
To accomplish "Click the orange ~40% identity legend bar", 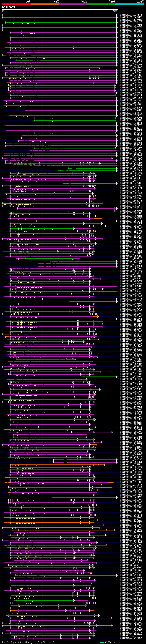I will 45,4.
